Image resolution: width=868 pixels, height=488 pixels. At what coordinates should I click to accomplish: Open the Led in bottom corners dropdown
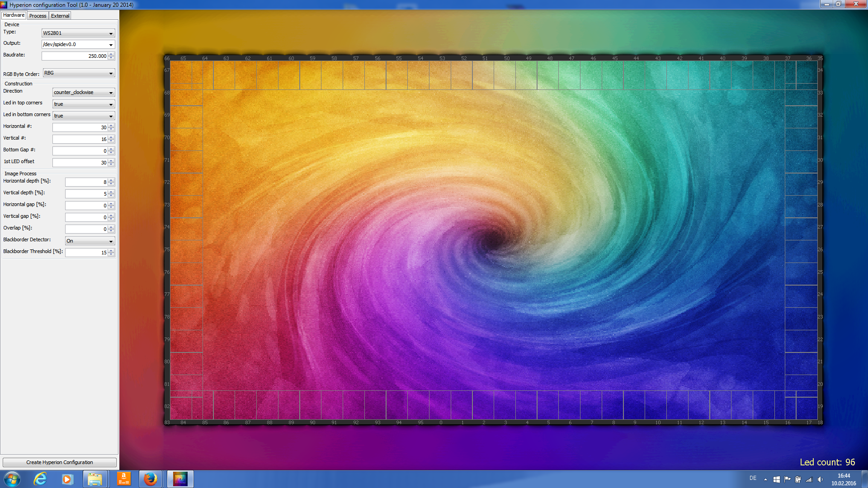click(84, 116)
